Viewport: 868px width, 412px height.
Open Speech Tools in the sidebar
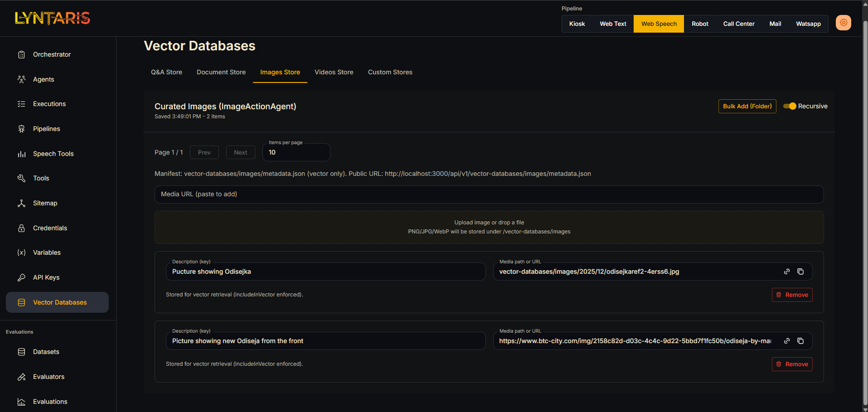click(53, 154)
